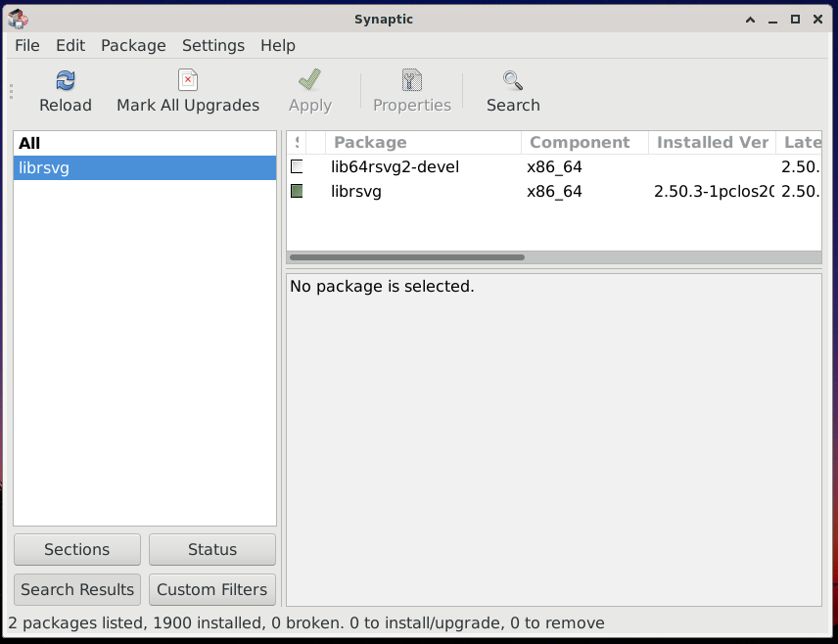Toggle status box for lib64rsvg2-devel

click(x=297, y=166)
